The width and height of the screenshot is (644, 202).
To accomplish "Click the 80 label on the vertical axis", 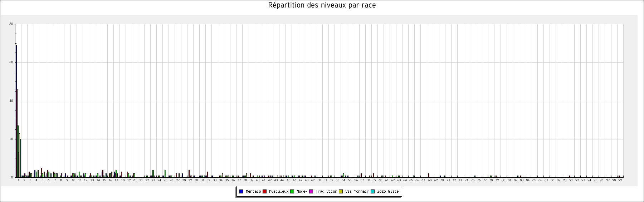I will [11, 24].
